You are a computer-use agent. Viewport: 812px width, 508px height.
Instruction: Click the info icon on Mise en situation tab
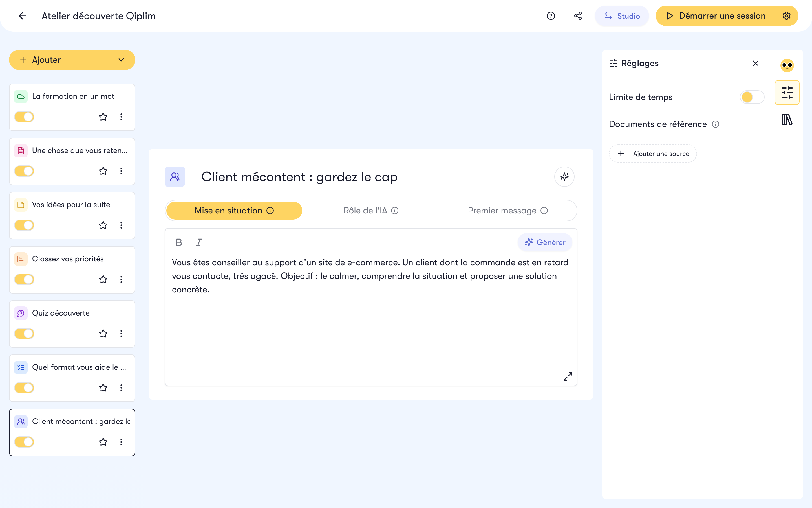(x=270, y=211)
